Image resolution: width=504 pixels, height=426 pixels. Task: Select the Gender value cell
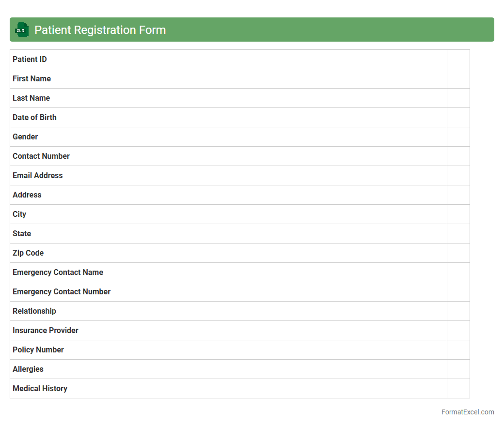coord(458,137)
